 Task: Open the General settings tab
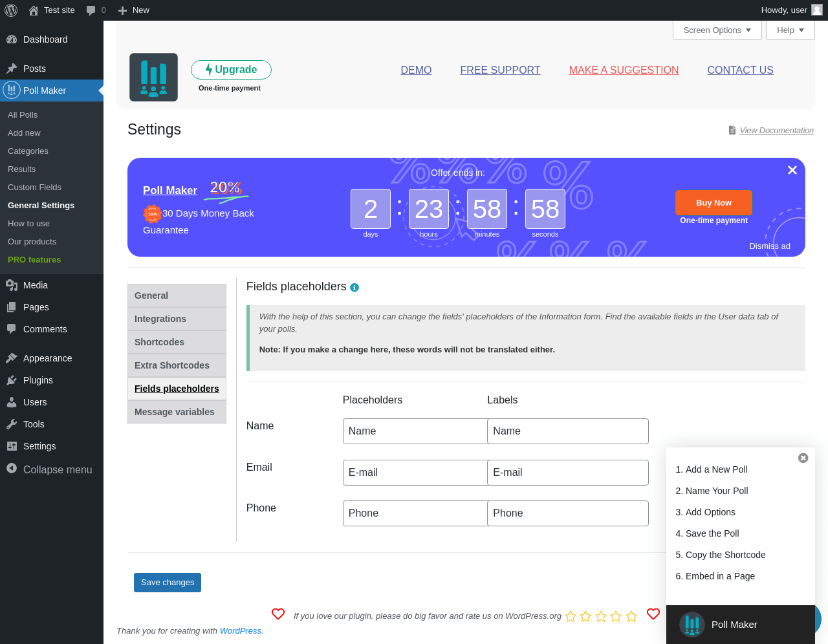point(177,295)
